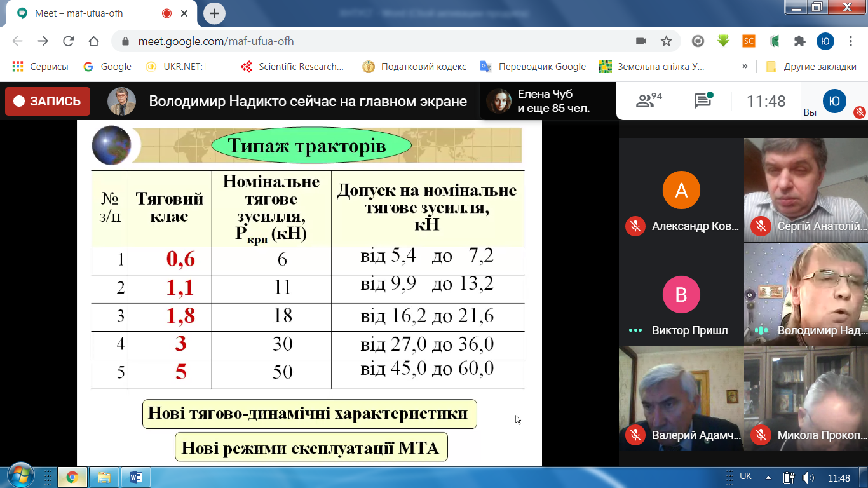The width and height of the screenshot is (868, 488).
Task: Click the muted mic icon of Валерий Адамч
Action: click(635, 435)
